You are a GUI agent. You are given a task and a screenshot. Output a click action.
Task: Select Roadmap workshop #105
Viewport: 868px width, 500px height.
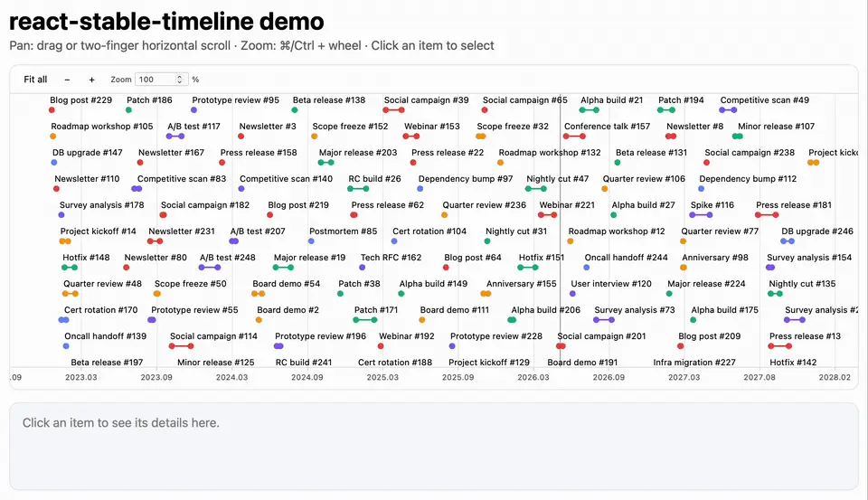(x=102, y=127)
